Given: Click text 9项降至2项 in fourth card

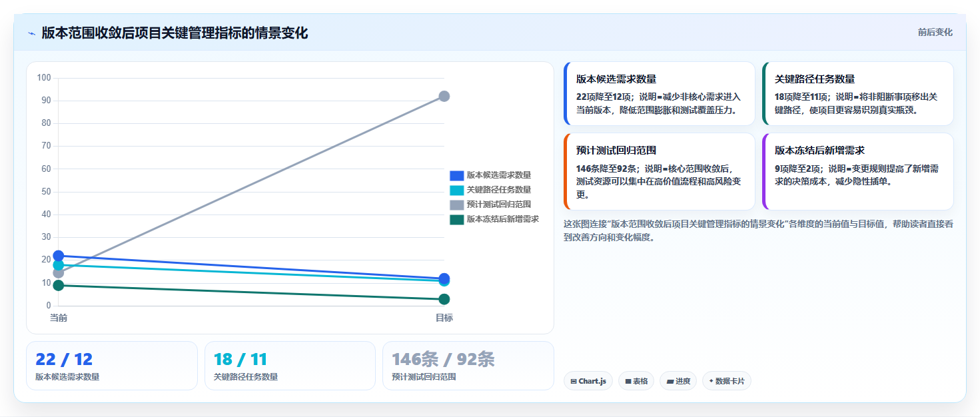Looking at the screenshot, I should pos(797,169).
